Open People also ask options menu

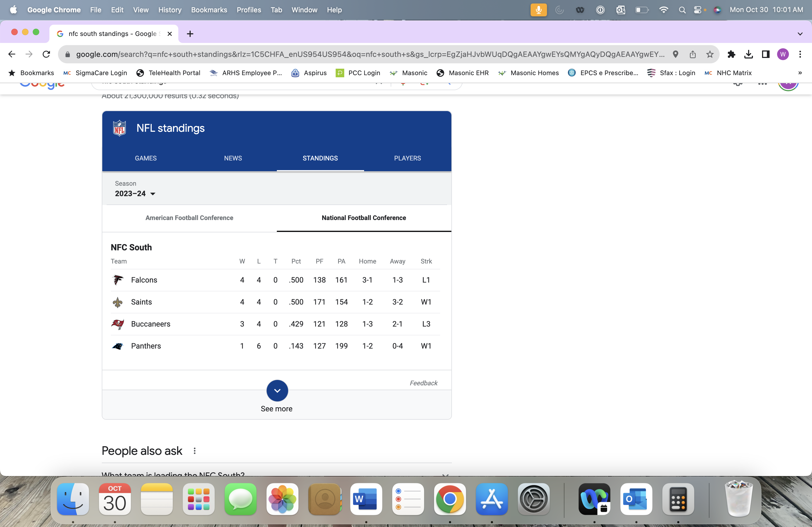point(194,451)
